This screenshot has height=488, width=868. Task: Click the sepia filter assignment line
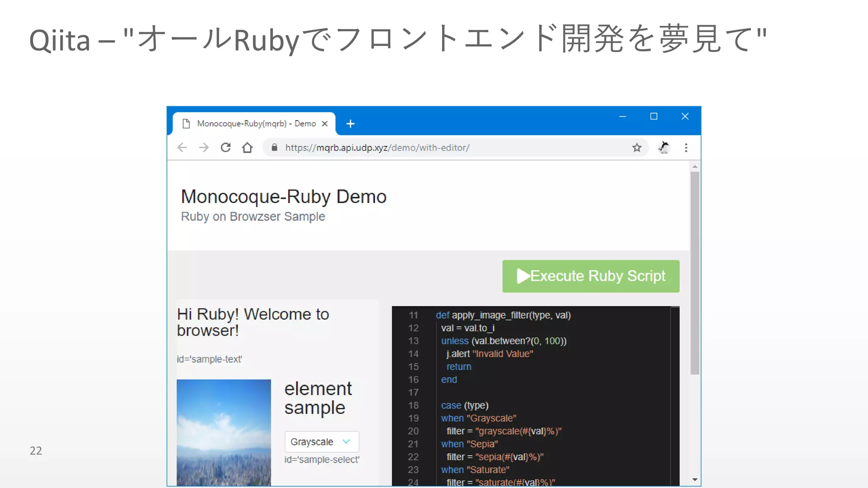[x=495, y=457]
